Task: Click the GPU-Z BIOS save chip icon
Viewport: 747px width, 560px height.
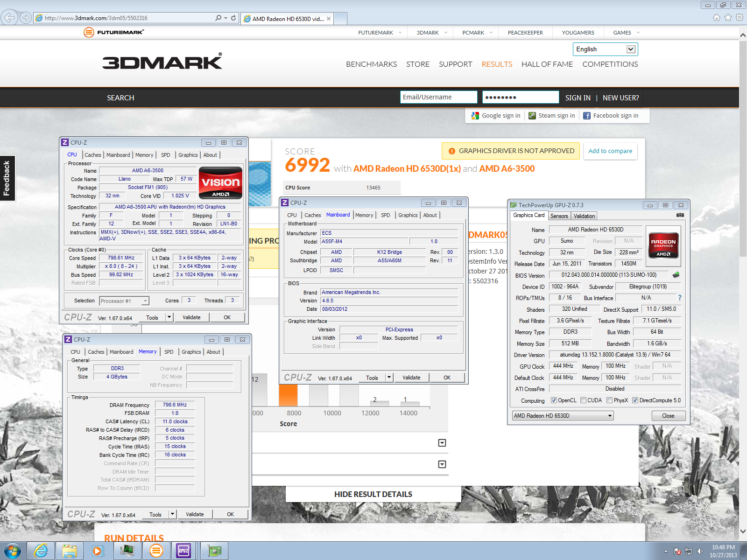Action: 676,275
